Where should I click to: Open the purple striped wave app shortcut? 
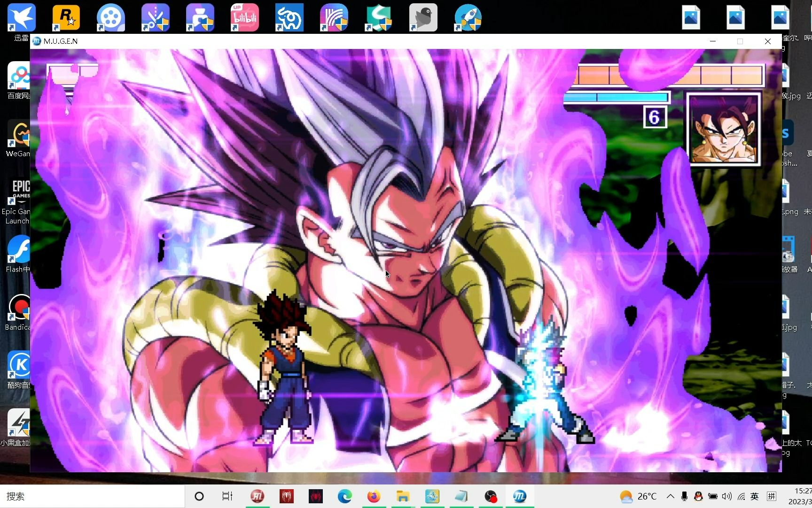(334, 18)
